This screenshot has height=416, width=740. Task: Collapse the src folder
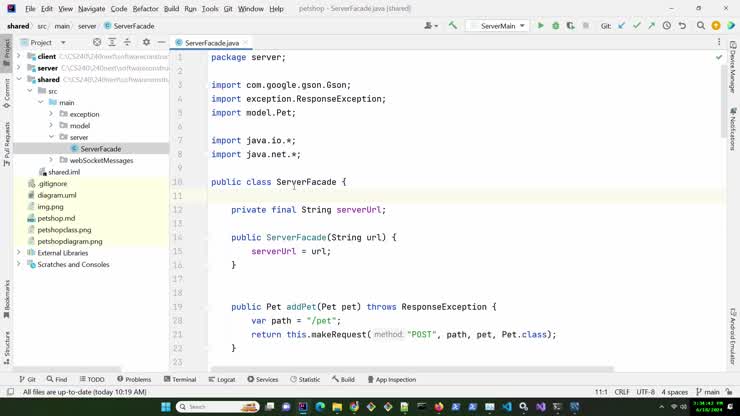coord(30,91)
